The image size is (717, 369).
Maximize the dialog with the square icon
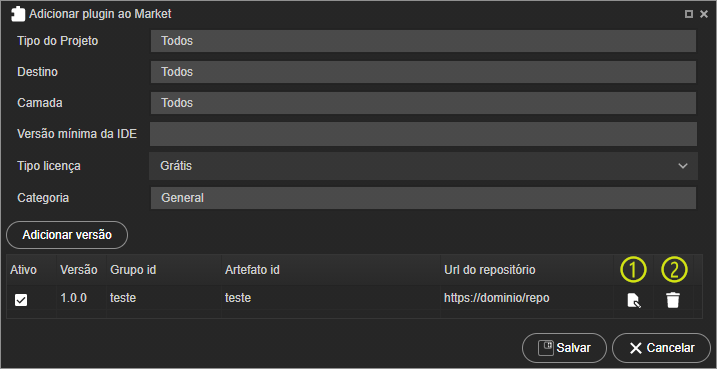[x=689, y=15]
